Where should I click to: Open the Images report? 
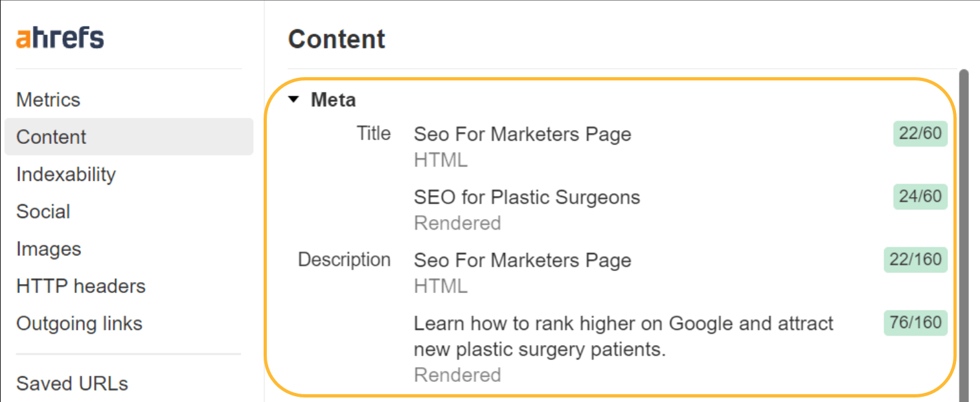click(x=49, y=248)
